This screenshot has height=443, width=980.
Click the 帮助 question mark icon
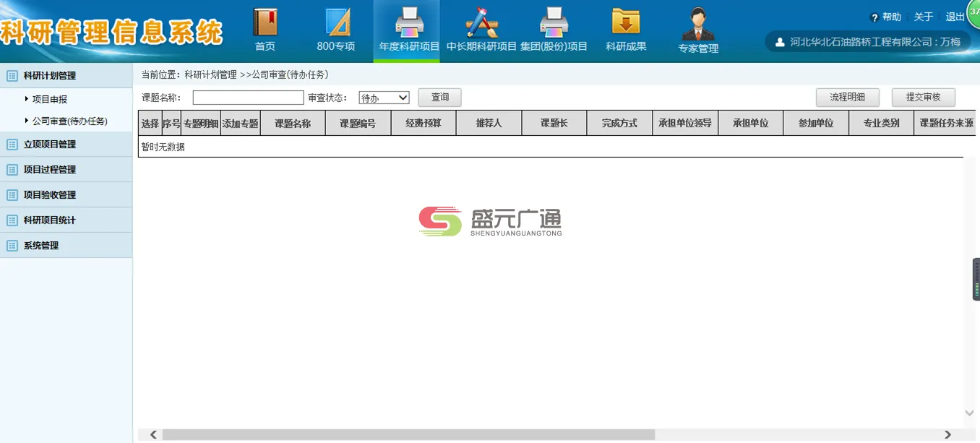tap(876, 17)
